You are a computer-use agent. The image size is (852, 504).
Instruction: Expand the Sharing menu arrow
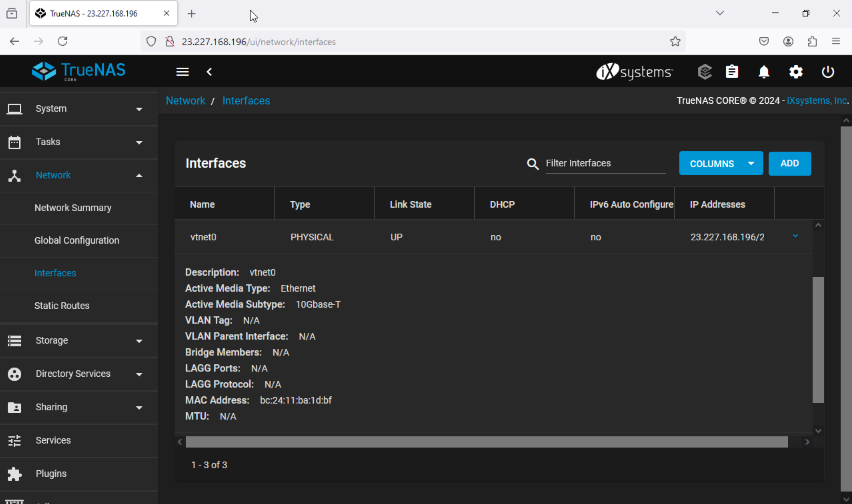coord(139,407)
